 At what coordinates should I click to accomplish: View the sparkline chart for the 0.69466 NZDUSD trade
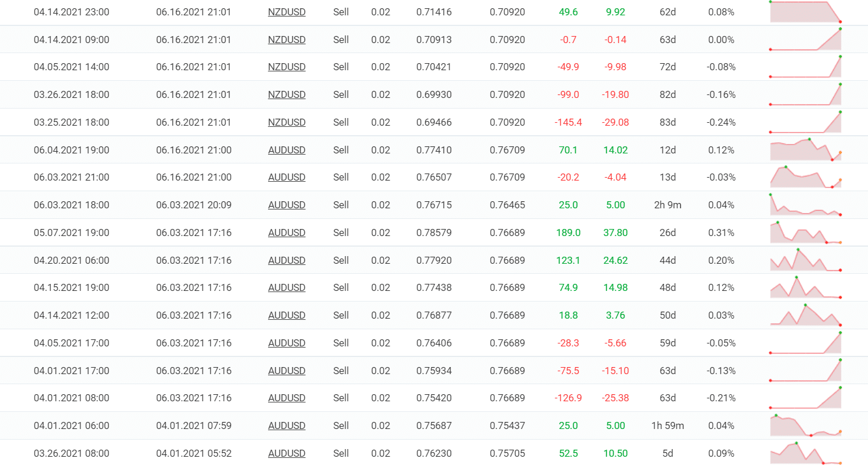point(805,122)
